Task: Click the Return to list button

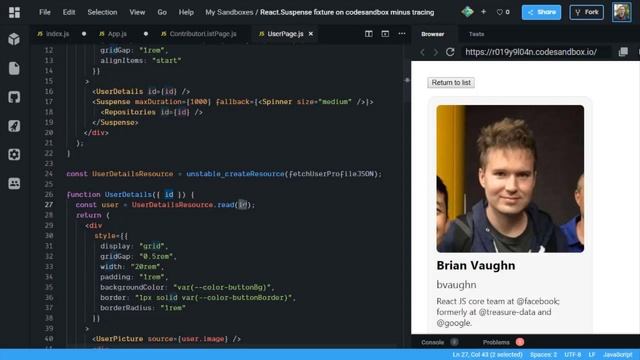Action: [451, 82]
